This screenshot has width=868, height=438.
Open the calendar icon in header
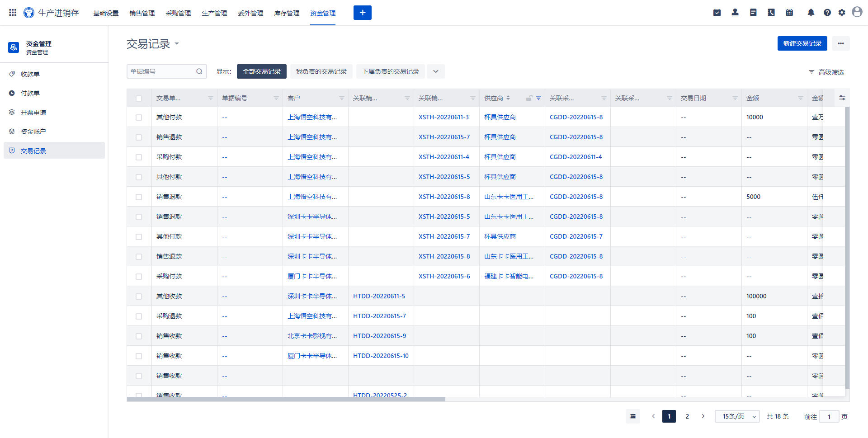[789, 13]
